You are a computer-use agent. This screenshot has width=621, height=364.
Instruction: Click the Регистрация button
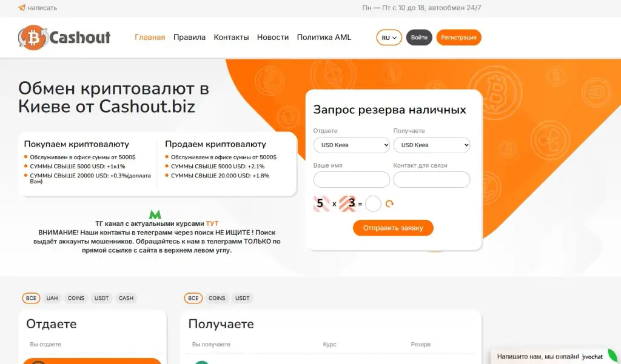click(x=458, y=38)
